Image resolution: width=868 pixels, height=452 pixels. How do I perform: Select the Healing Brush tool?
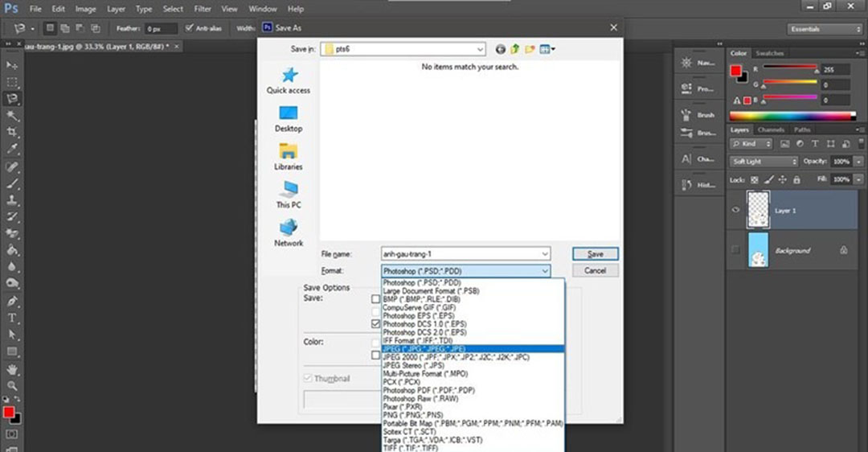point(11,166)
